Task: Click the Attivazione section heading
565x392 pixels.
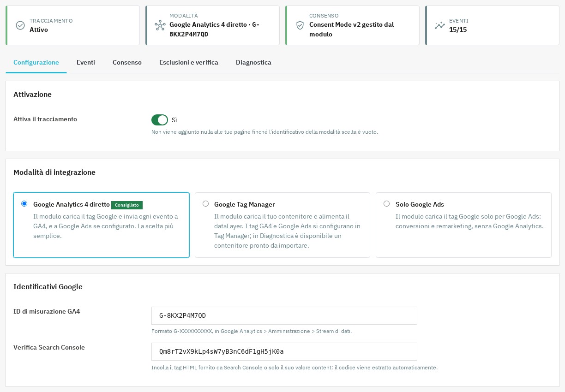Action: tap(33, 95)
